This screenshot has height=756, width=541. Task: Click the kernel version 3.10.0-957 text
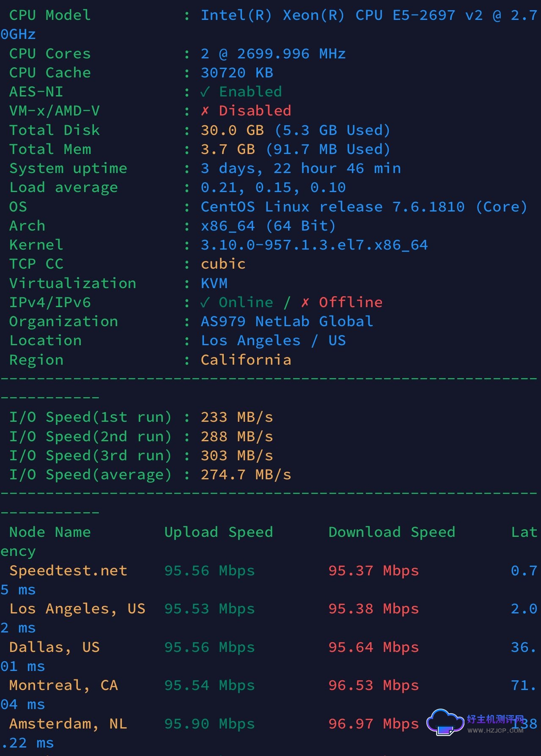pos(314,245)
